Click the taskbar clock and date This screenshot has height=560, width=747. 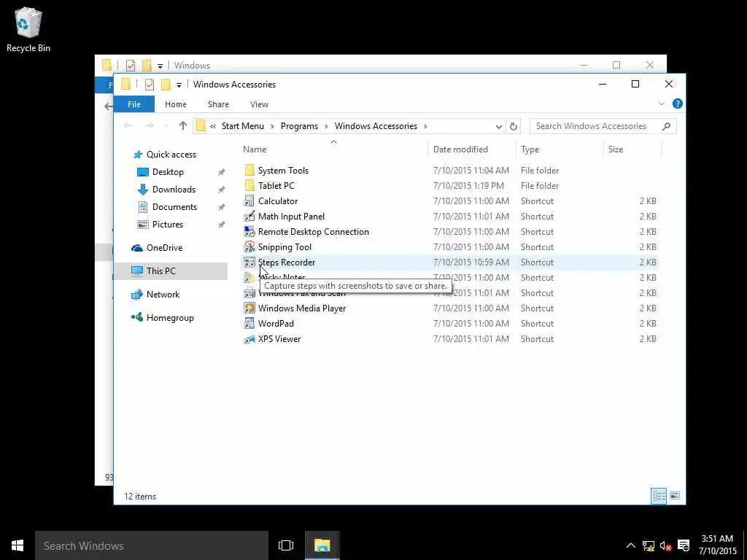point(718,545)
